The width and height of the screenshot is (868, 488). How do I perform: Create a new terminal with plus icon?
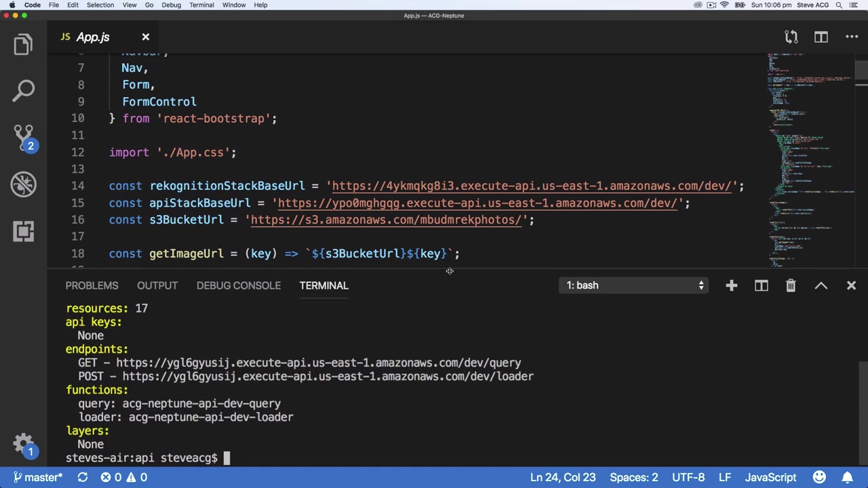(x=731, y=285)
